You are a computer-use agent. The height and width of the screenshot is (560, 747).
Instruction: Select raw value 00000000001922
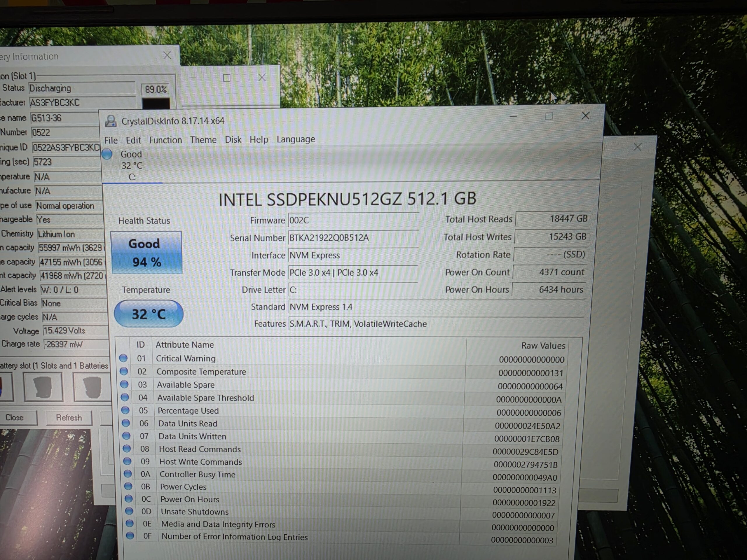pyautogui.click(x=524, y=503)
